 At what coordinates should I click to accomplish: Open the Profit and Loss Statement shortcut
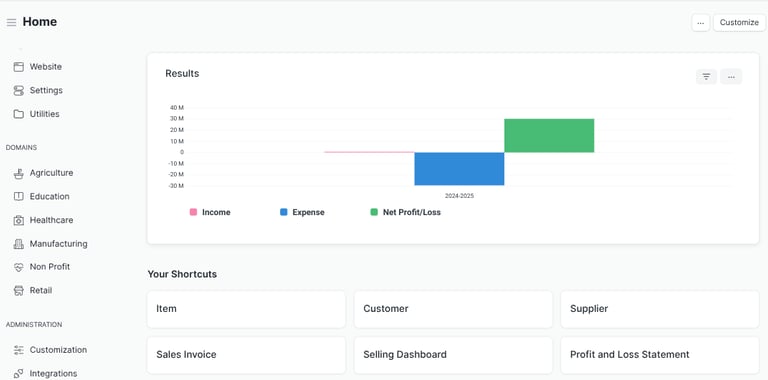tap(660, 355)
